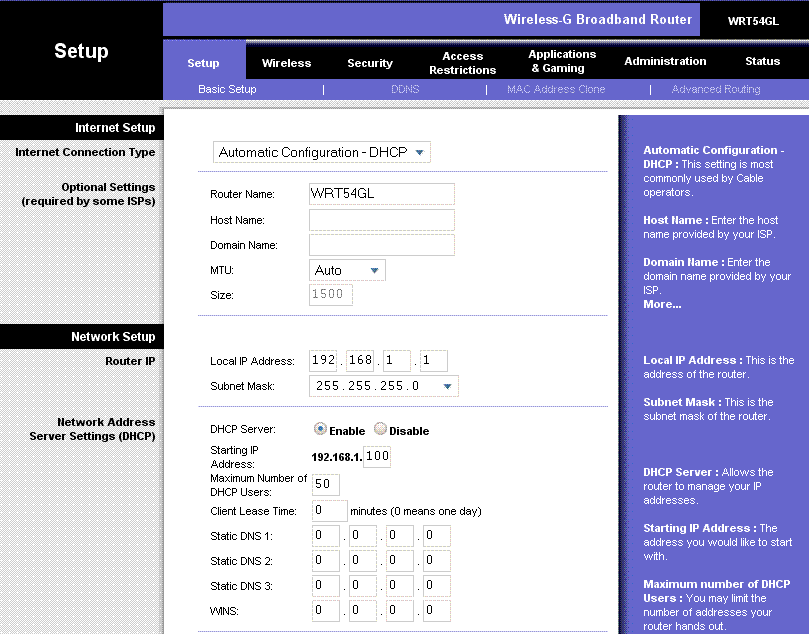Open Applications & Gaming tab
Screen dimensions: 809x634
(562, 61)
